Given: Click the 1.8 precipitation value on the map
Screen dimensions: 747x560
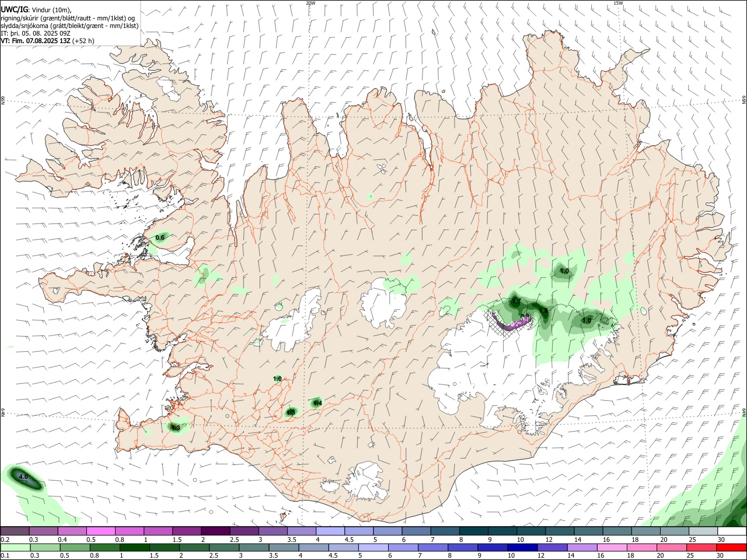Looking at the screenshot, I should click(544, 311).
